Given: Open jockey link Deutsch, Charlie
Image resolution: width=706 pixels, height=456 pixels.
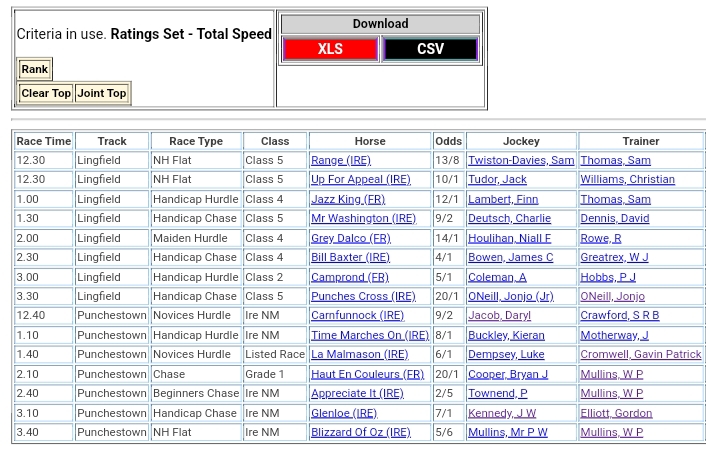Looking at the screenshot, I should click(x=509, y=218).
